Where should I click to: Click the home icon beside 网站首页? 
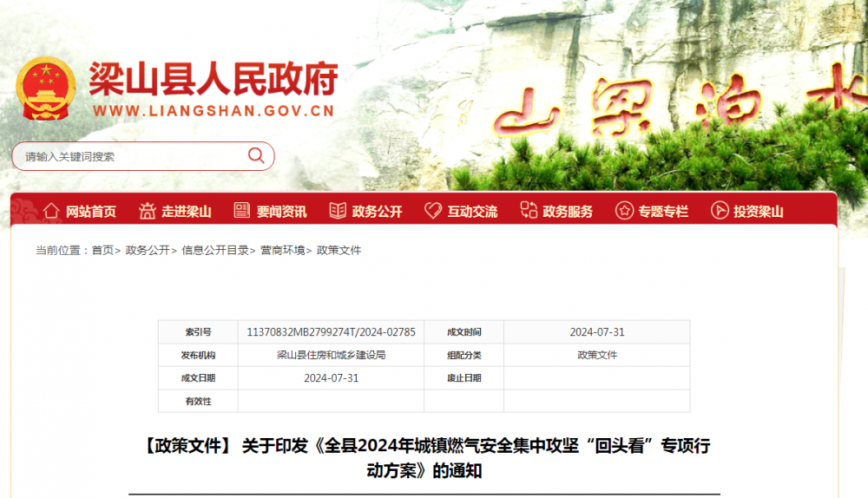pos(52,211)
